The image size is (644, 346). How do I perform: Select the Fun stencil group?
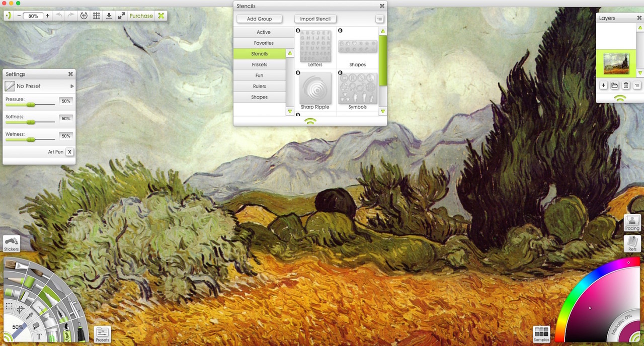pyautogui.click(x=260, y=75)
